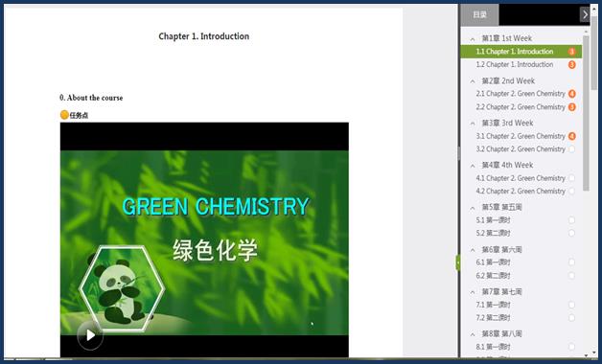Click empty status circle beside 4.1
This screenshot has height=364, width=602.
(x=571, y=178)
